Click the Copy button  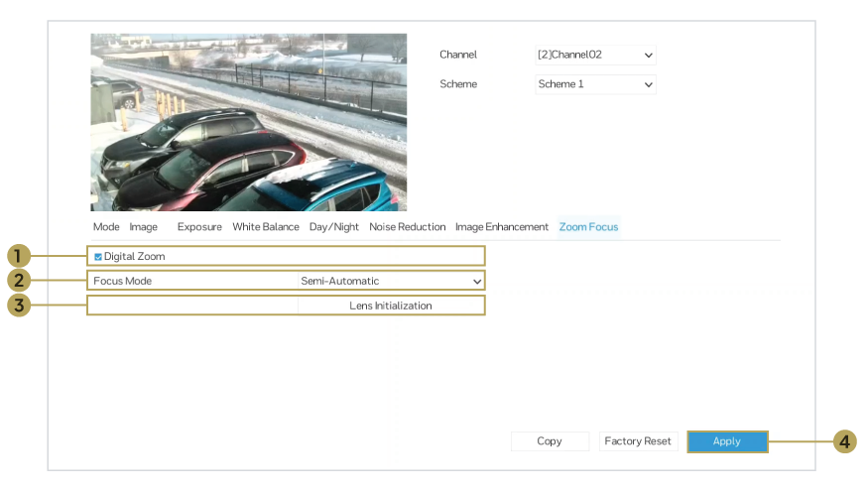pyautogui.click(x=550, y=441)
